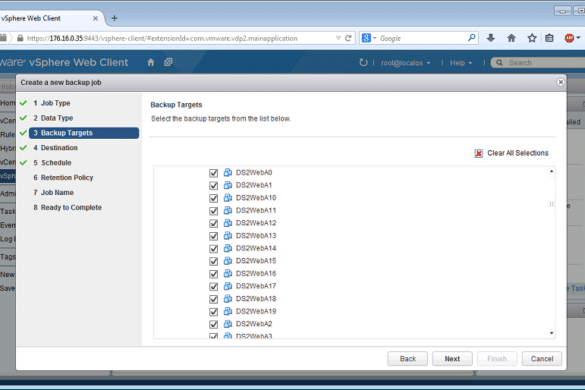Select the DS2WebA14 label text
585x390 pixels.
pyautogui.click(x=256, y=248)
